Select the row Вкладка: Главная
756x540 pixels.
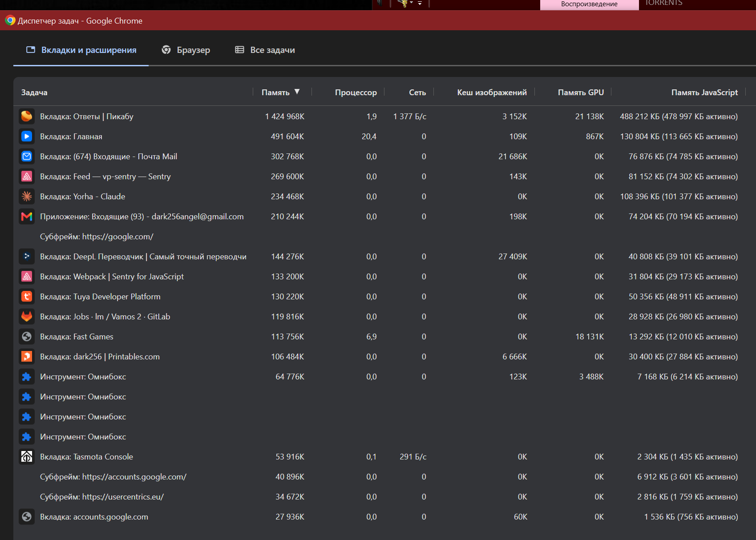(x=384, y=137)
